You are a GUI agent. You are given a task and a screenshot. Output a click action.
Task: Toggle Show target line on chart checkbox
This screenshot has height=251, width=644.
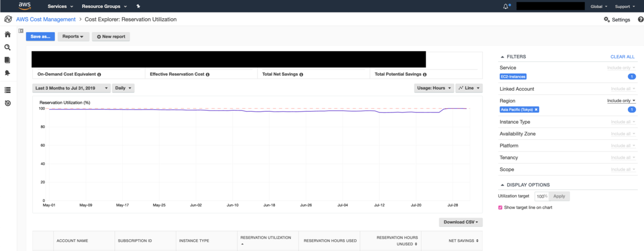(x=501, y=207)
